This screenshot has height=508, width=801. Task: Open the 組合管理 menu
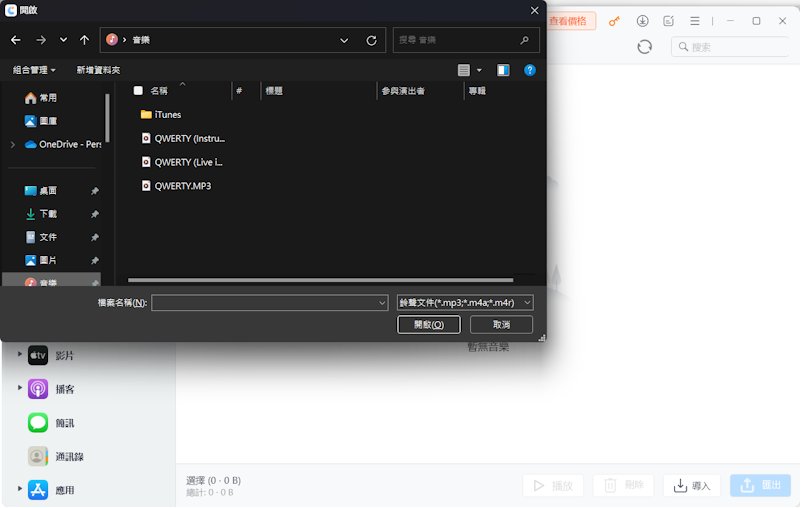click(x=34, y=70)
